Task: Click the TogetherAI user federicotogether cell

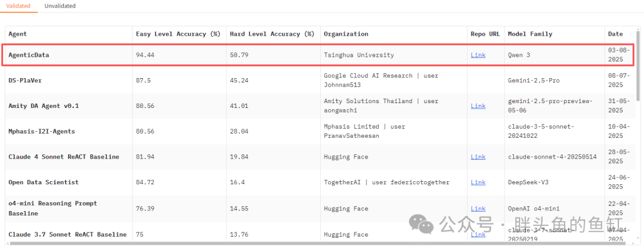Action: (x=386, y=182)
